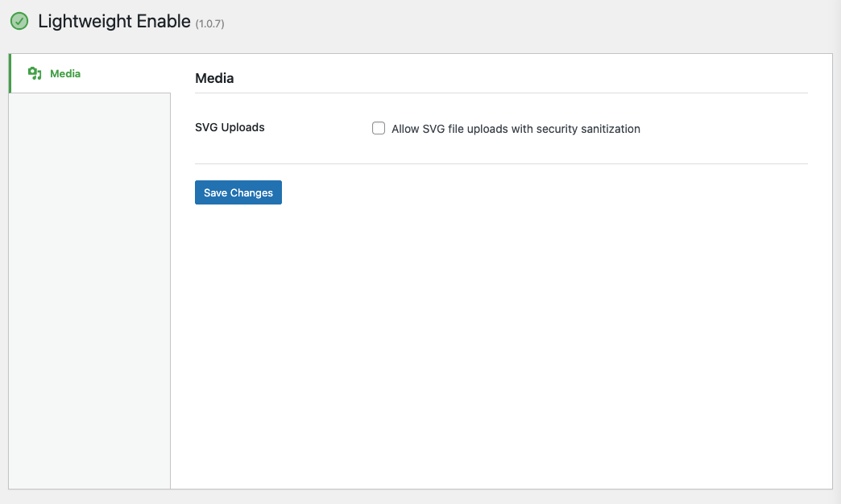
Task: Toggle SVG Uploads security sanitization on
Action: 379,128
